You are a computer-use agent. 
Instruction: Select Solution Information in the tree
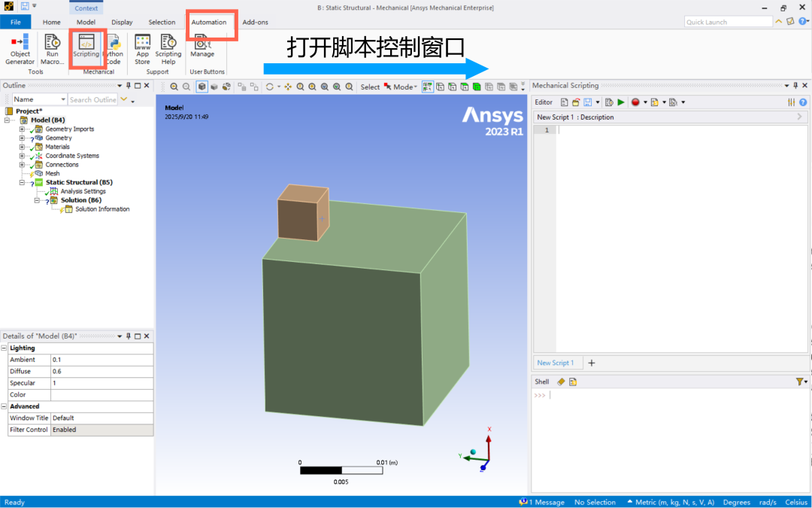click(x=101, y=209)
